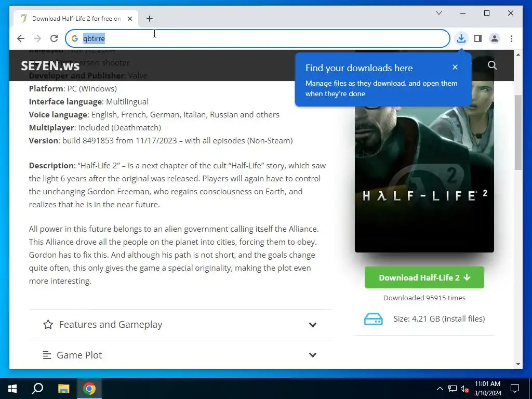Click the scrollbar up arrow
532x399 pixels.
click(x=518, y=54)
